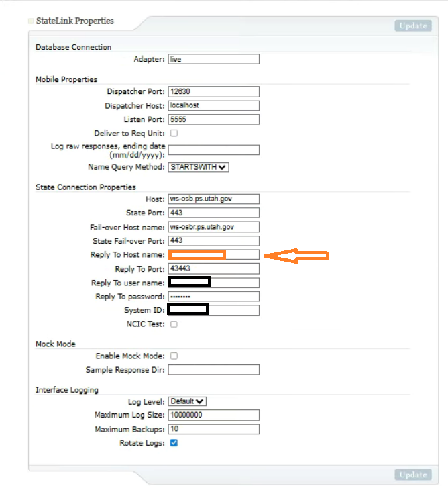This screenshot has width=448, height=490.
Task: Click the Listen Port field
Action: [213, 119]
